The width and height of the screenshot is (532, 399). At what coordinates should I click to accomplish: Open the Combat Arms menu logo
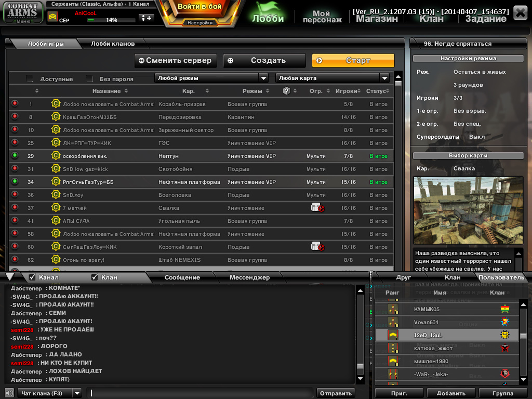(x=23, y=12)
